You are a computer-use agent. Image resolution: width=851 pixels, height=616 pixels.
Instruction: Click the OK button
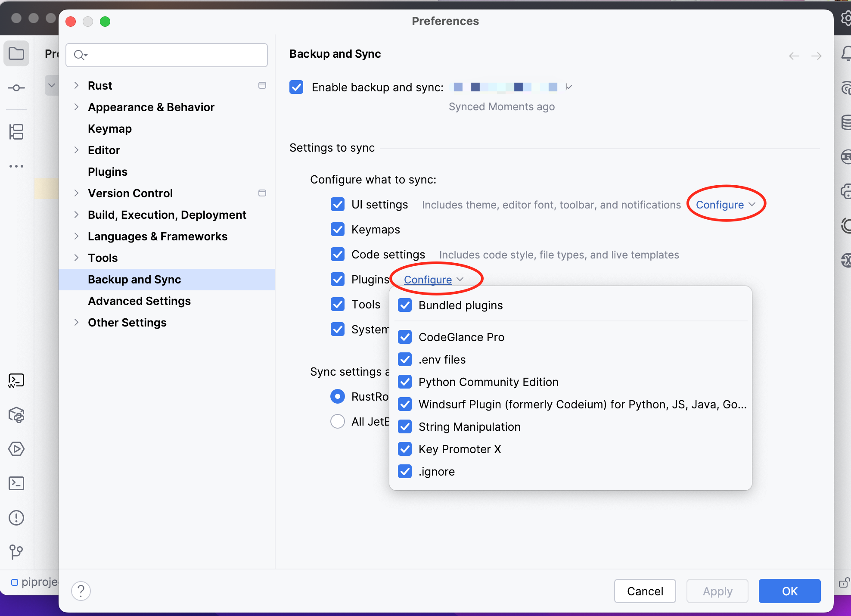pyautogui.click(x=790, y=591)
